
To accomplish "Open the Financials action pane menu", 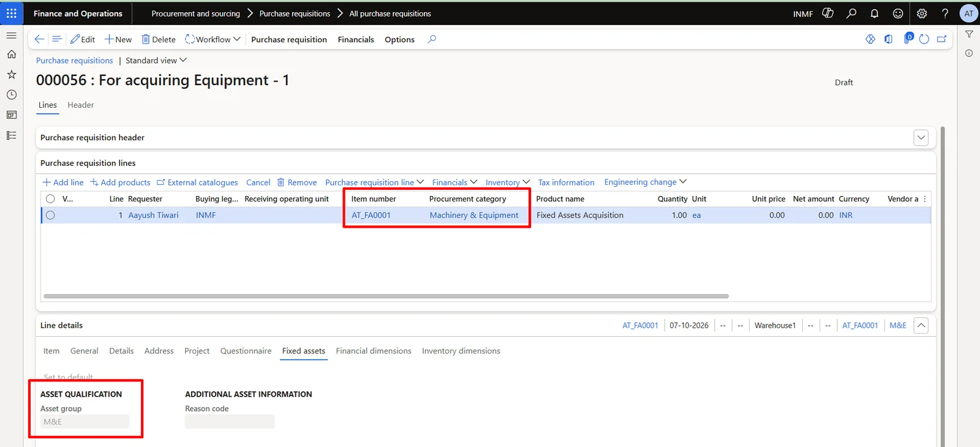I will pyautogui.click(x=356, y=39).
